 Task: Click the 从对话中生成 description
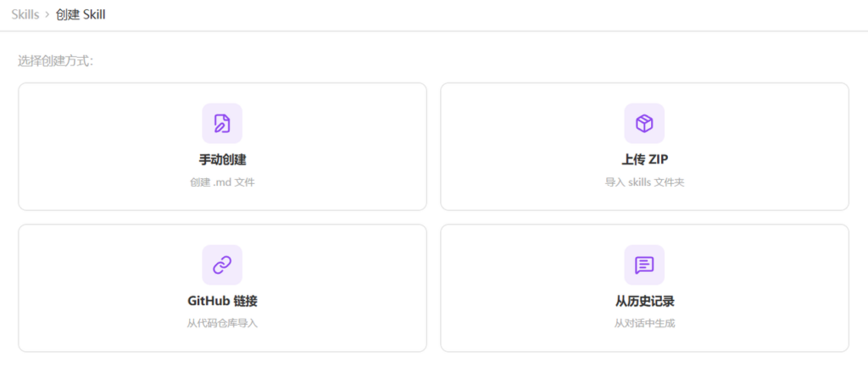coord(644,323)
